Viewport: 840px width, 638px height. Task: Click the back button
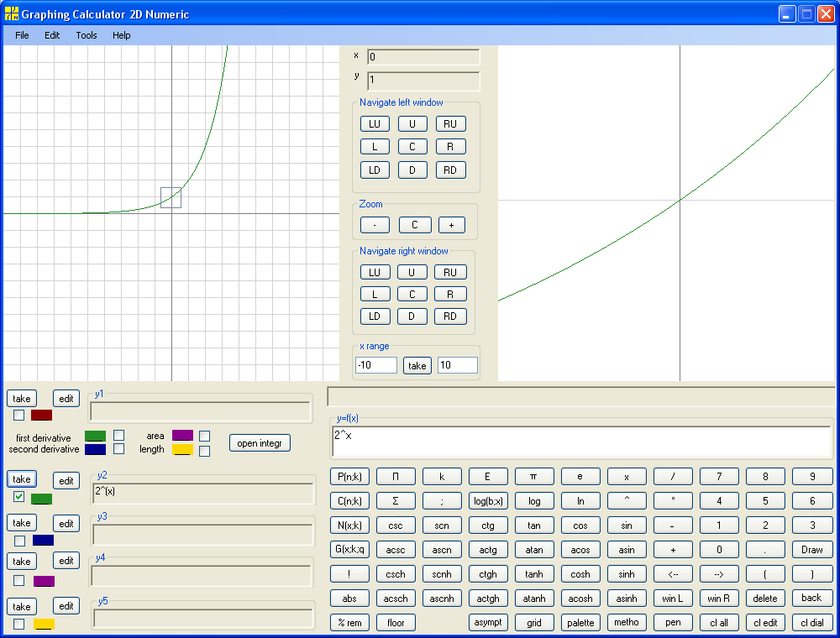(811, 599)
